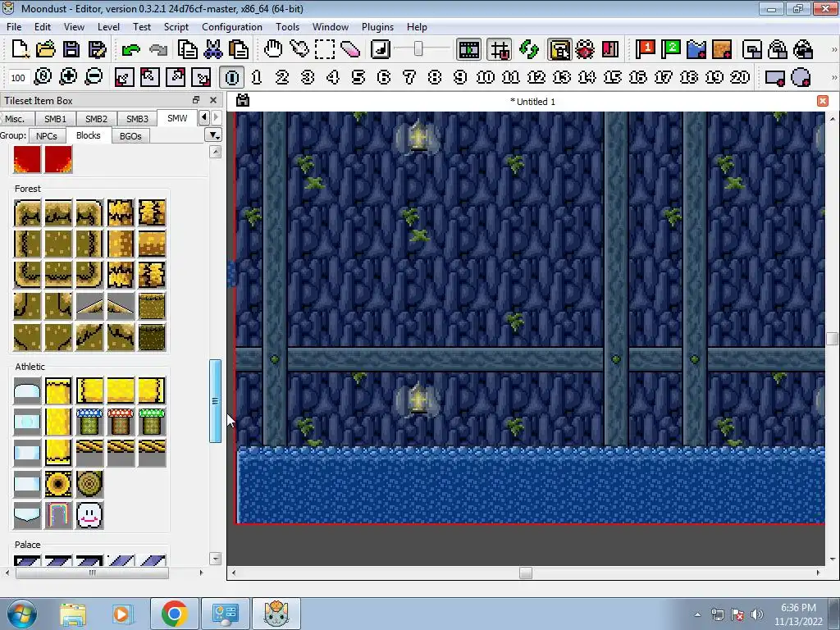Screen dimensions: 840x630
Task: Show the BGOs group
Action: tap(130, 136)
